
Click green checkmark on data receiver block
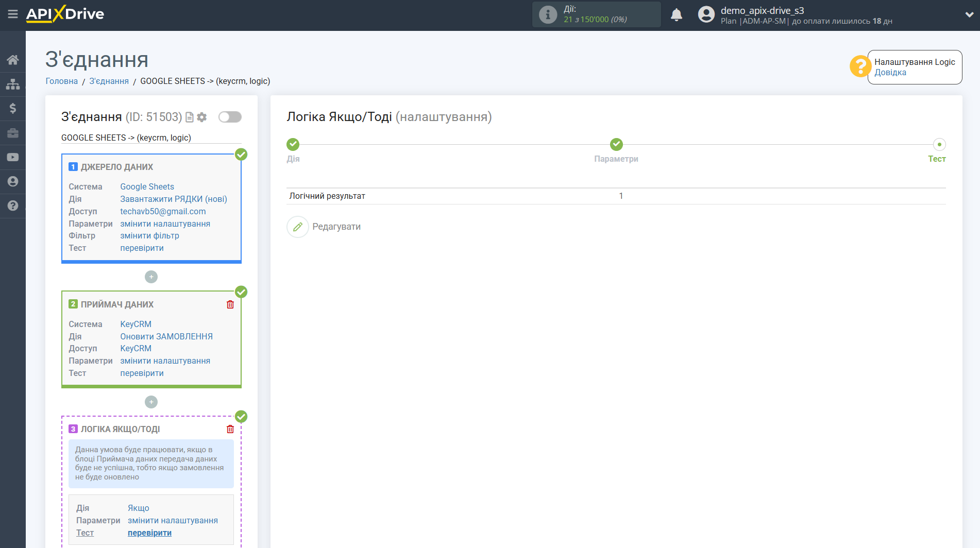point(241,292)
